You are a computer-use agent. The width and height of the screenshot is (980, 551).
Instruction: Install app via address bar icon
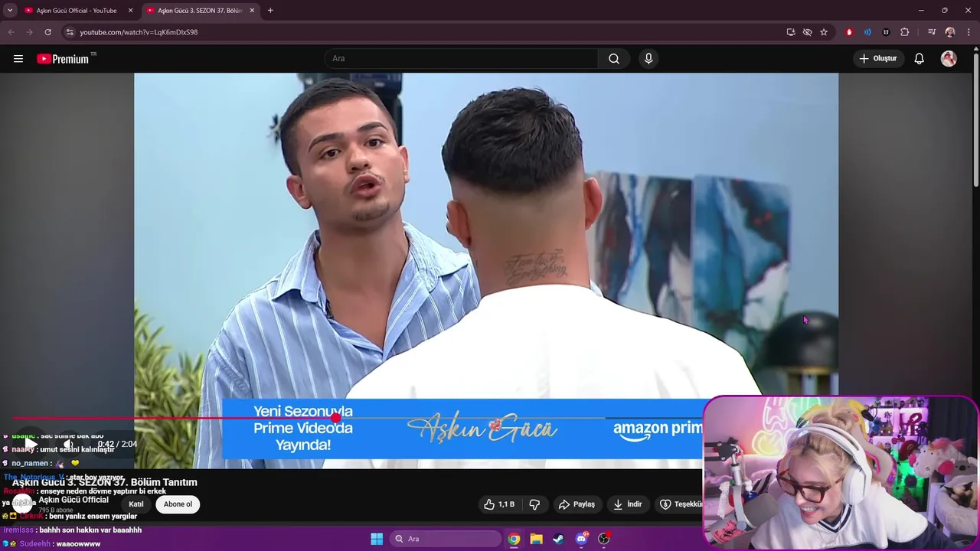click(x=791, y=32)
